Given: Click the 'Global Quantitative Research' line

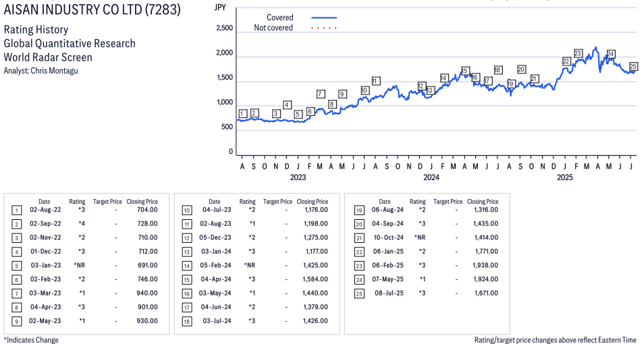Looking at the screenshot, I should pyautogui.click(x=70, y=44).
